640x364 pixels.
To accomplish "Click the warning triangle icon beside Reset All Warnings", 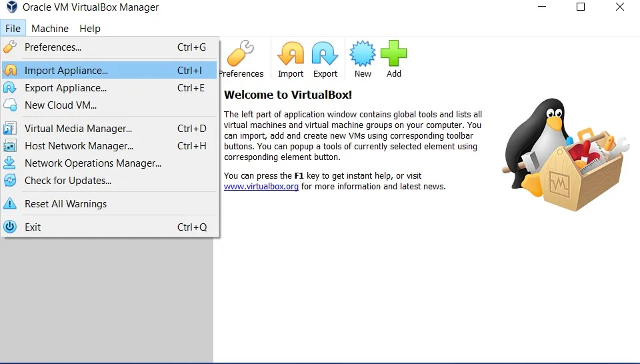I will (x=10, y=203).
